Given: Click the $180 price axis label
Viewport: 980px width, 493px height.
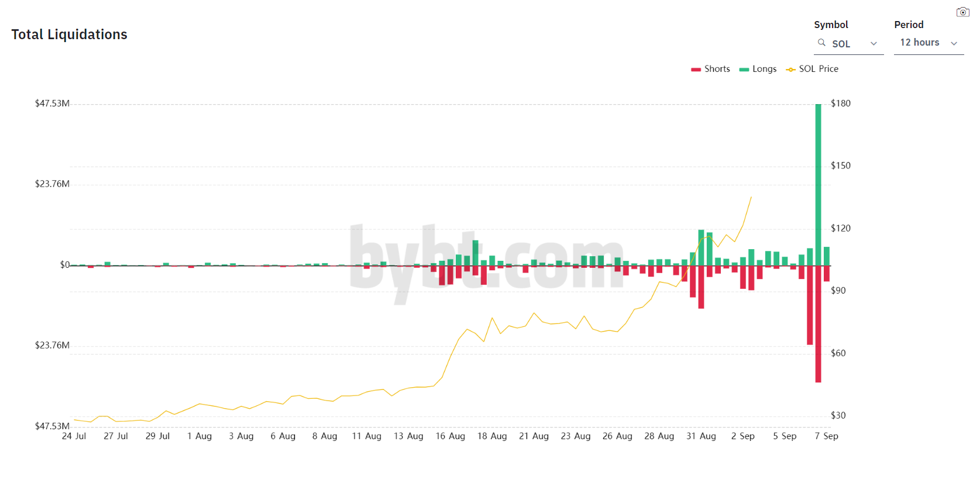Looking at the screenshot, I should pyautogui.click(x=841, y=104).
